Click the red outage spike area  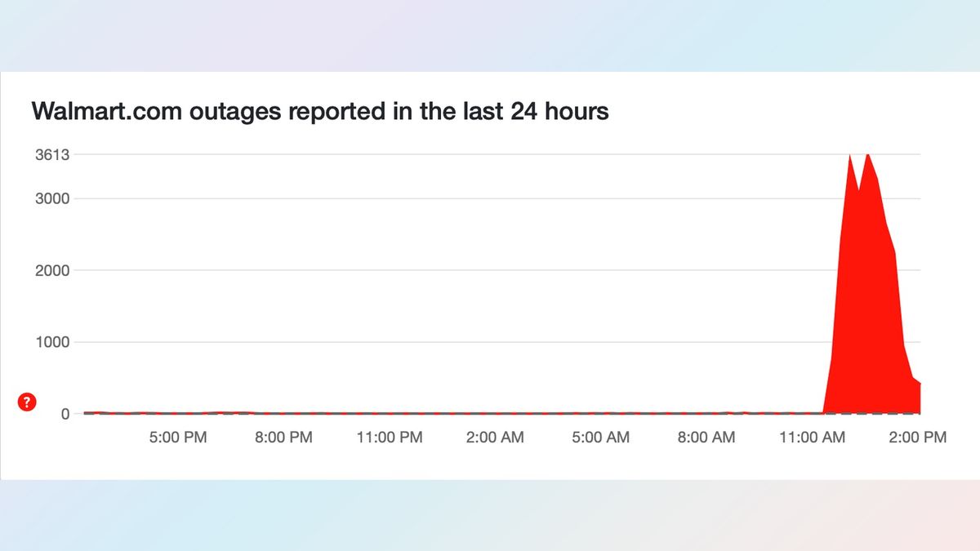point(870,327)
